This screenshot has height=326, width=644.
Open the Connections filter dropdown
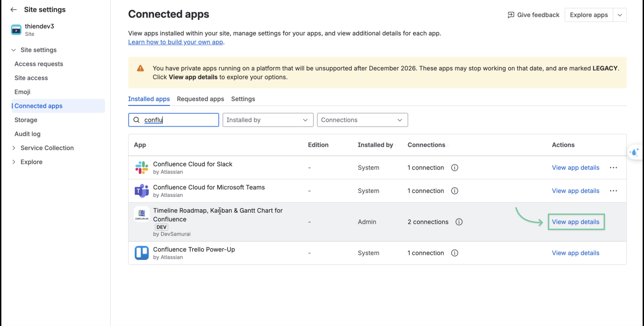[x=362, y=120]
